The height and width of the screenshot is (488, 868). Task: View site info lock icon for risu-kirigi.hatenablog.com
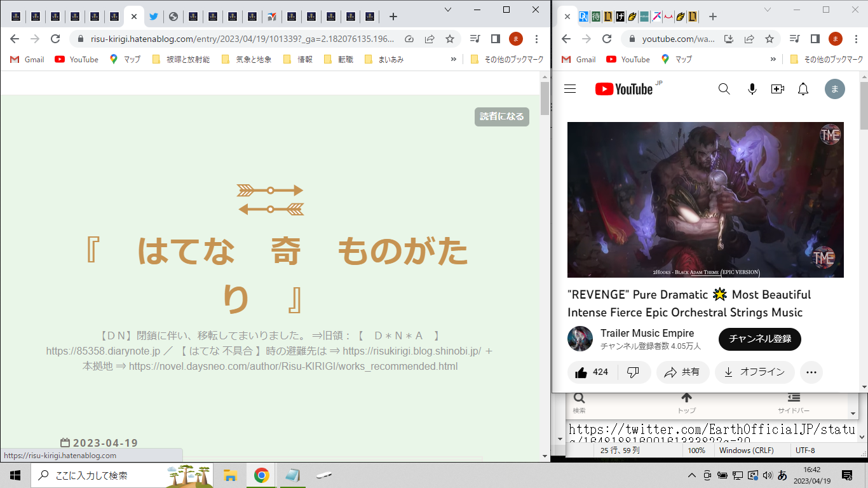pyautogui.click(x=80, y=39)
